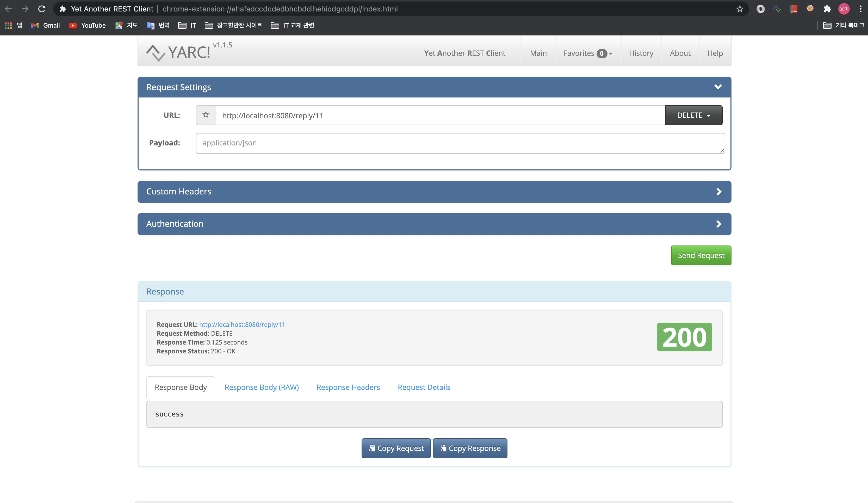Screen dimensions: 868x503
Task: Open the YouTube bookmark
Action: click(88, 25)
